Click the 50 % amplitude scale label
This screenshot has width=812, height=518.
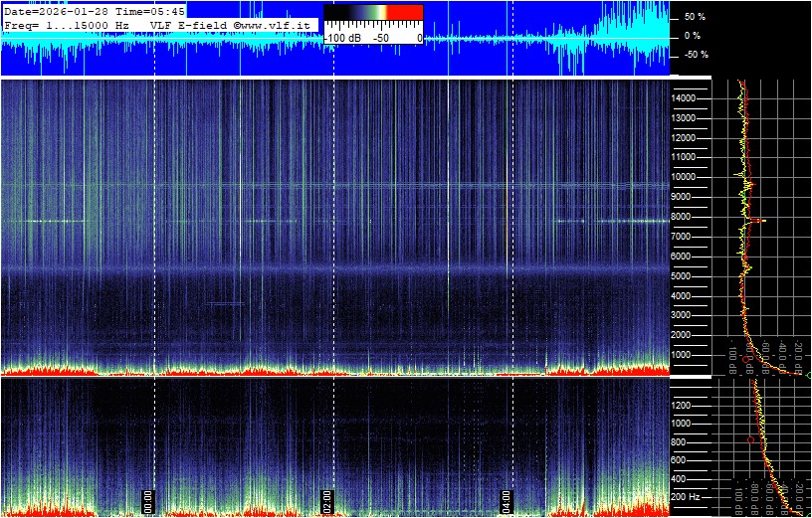[x=694, y=17]
